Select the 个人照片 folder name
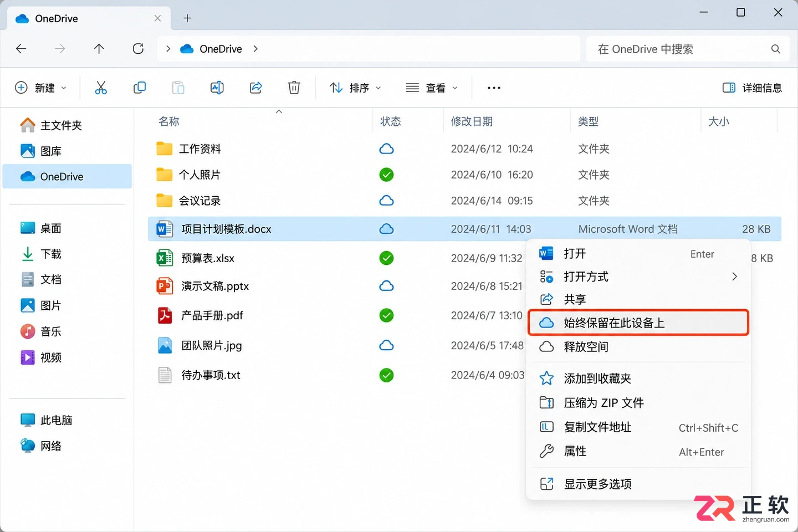 pyautogui.click(x=199, y=175)
